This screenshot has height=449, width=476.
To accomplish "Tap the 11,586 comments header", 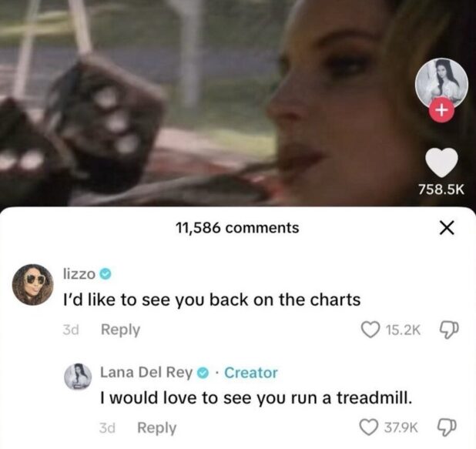I will tap(237, 228).
